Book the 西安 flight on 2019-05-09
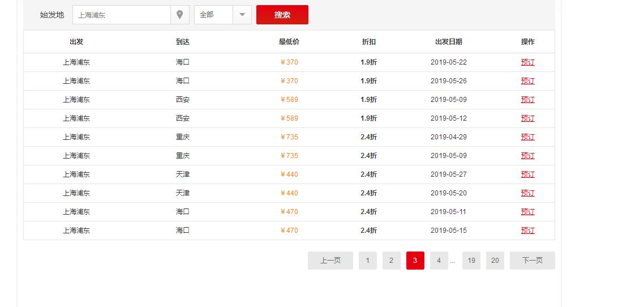This screenshot has width=644, height=307. [528, 100]
